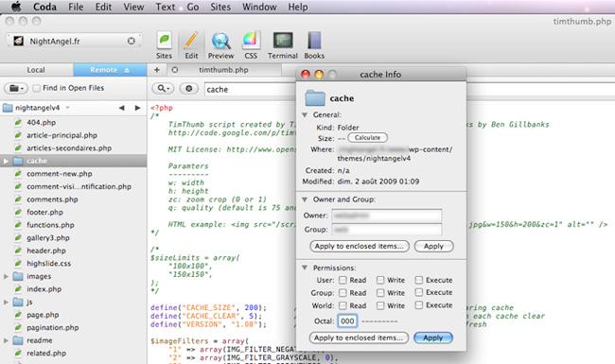This screenshot has width=615, height=364.
Task: Open the Sites menu in the menu bar
Action: coord(220,7)
